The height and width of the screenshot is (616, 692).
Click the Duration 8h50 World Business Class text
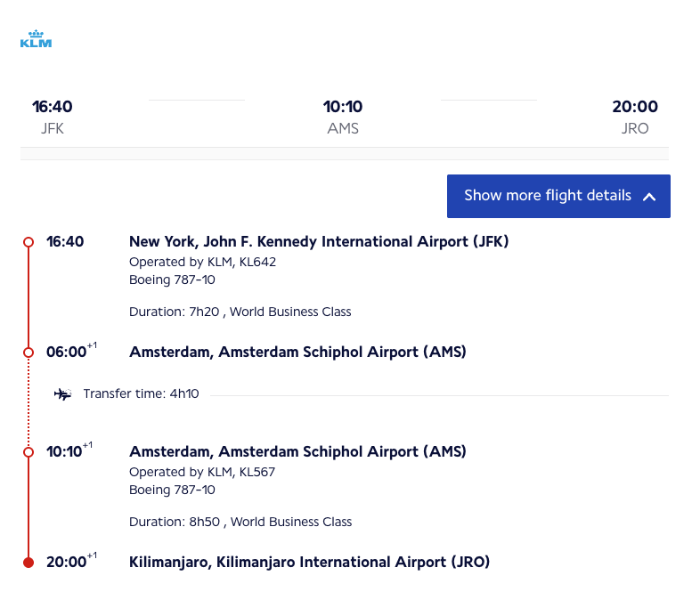[240, 522]
